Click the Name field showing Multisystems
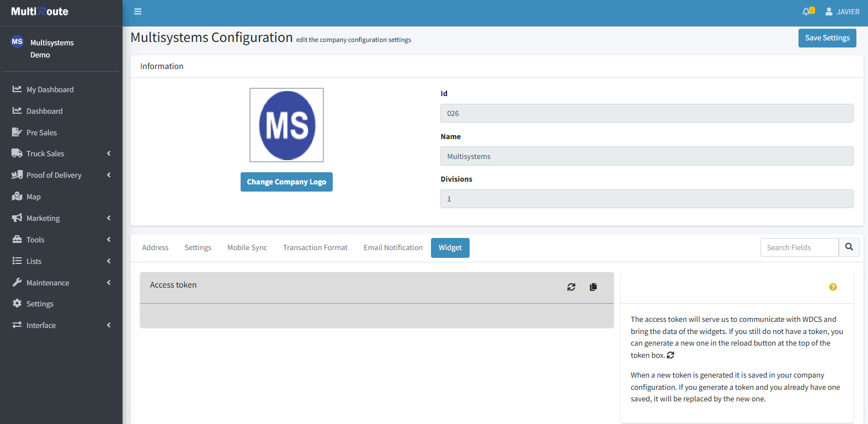Screen dimensions: 868x424 pyautogui.click(x=647, y=156)
